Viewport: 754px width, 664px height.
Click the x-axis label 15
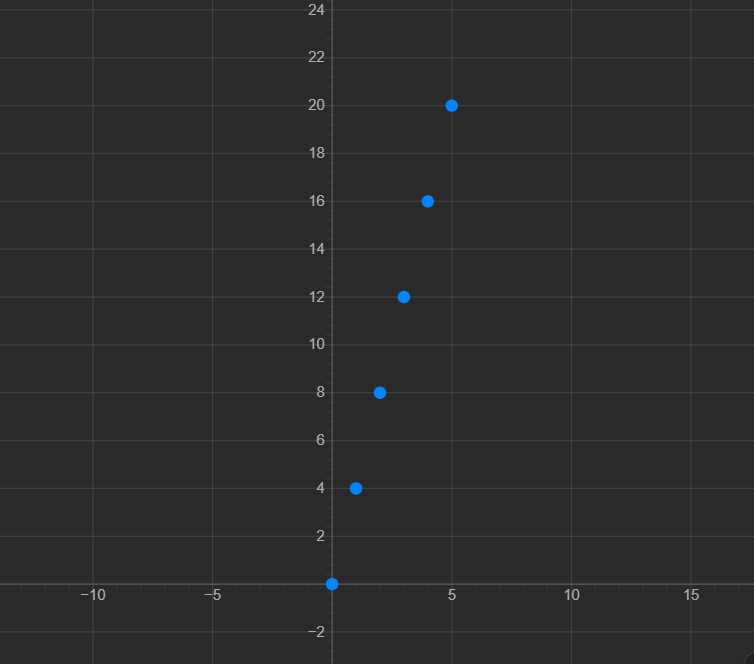point(691,595)
